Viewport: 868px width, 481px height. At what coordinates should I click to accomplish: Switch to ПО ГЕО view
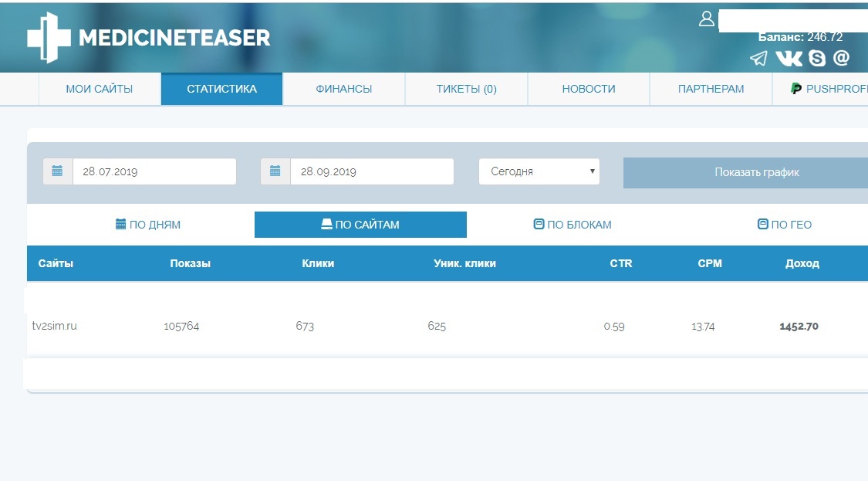click(785, 225)
